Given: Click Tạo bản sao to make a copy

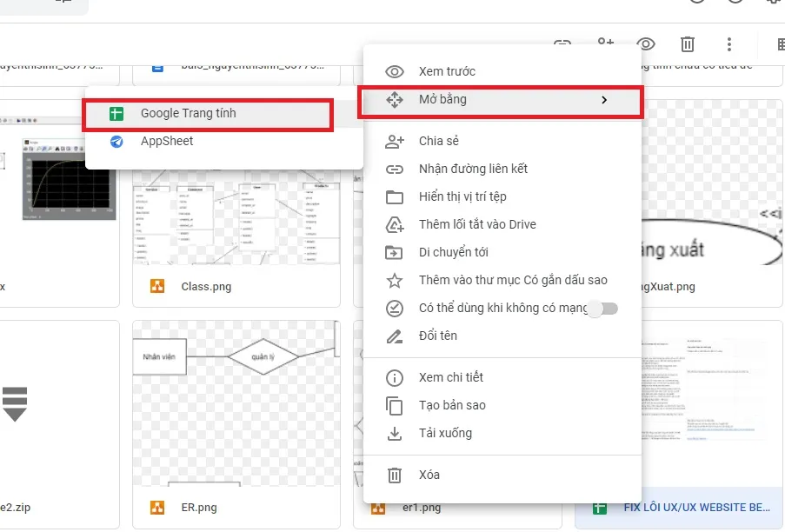Looking at the screenshot, I should coord(452,405).
